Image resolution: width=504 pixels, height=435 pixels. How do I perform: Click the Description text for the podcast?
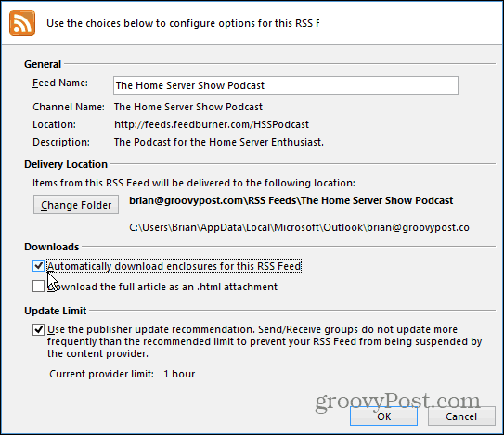click(x=219, y=142)
